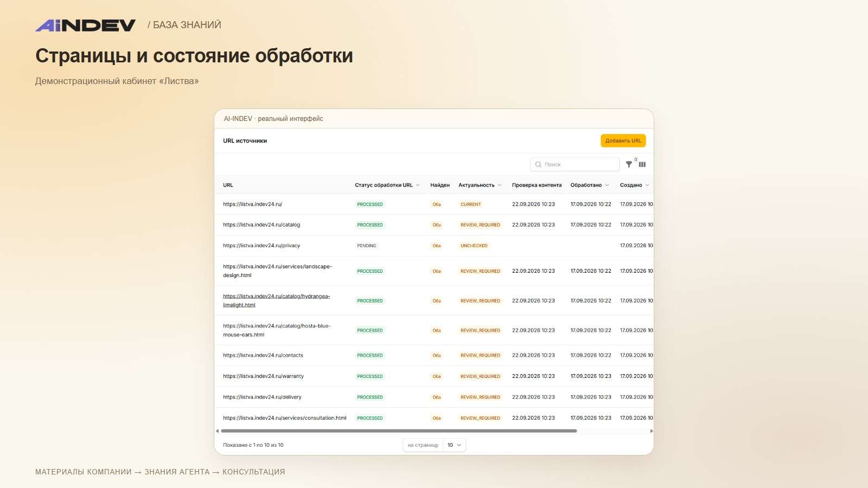The height and width of the screenshot is (488, 868).
Task: Open the filter icon in table toolbar
Action: pyautogui.click(x=629, y=164)
